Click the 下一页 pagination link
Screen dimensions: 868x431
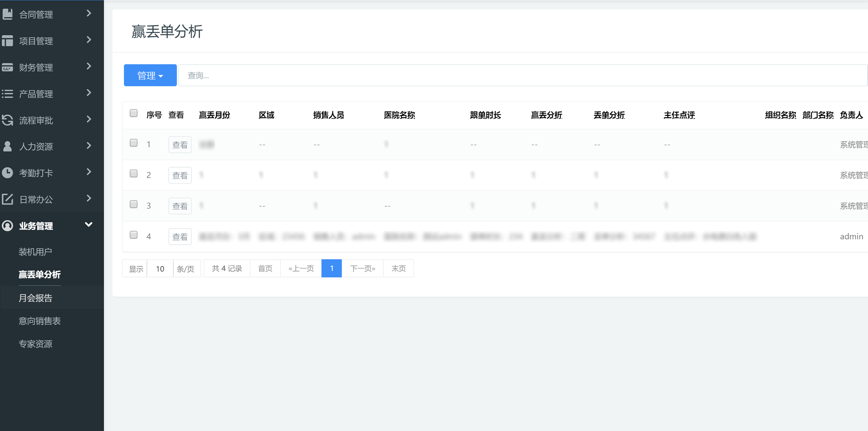click(x=363, y=269)
